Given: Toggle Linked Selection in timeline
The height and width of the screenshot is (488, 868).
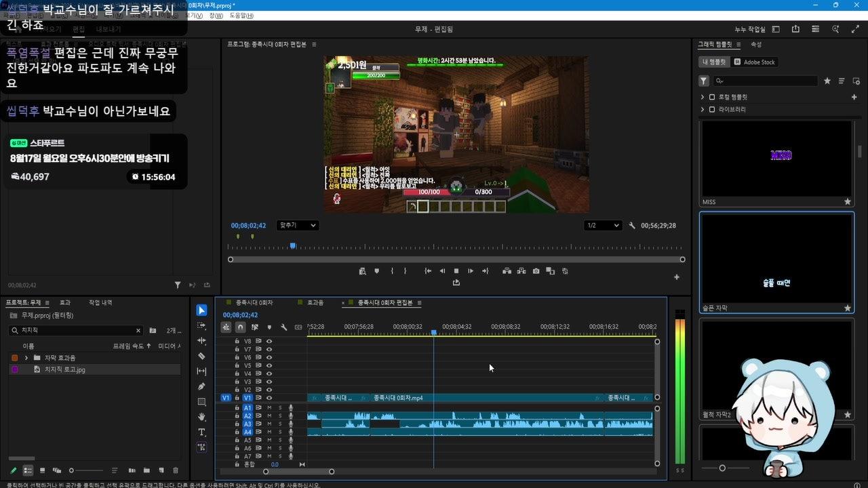Looking at the screenshot, I should [255, 327].
